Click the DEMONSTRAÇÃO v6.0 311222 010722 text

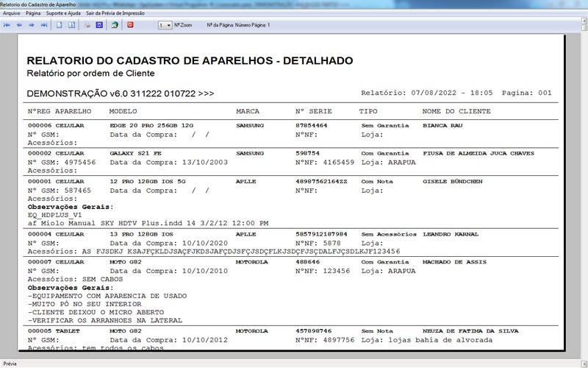pyautogui.click(x=120, y=93)
